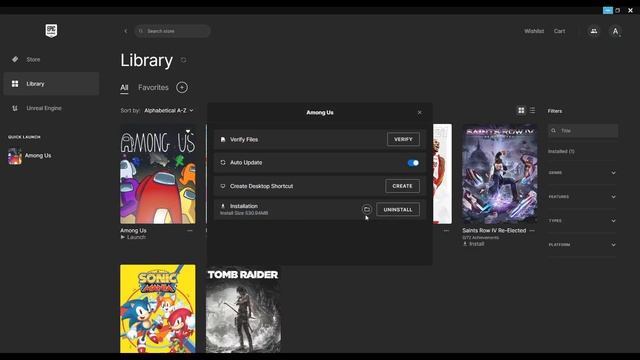Refresh the Library with reload icon
Screen dimensions: 640x360
[x=184, y=60]
